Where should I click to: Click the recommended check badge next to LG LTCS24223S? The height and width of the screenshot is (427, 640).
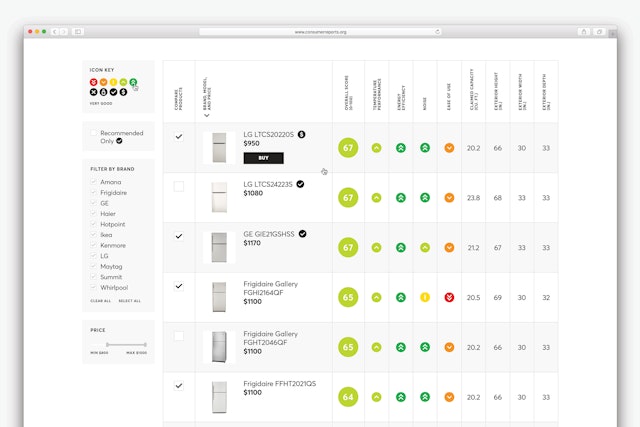click(x=300, y=184)
